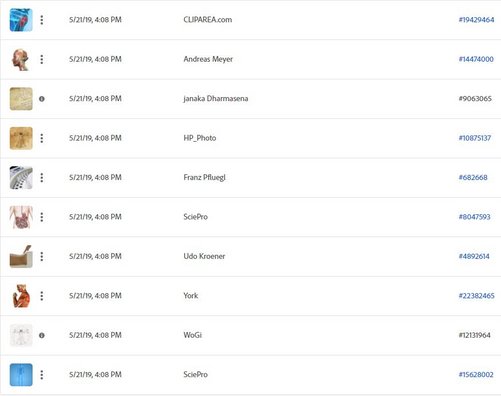Open asset link #14474000
501x396 pixels.
pyautogui.click(x=476, y=59)
